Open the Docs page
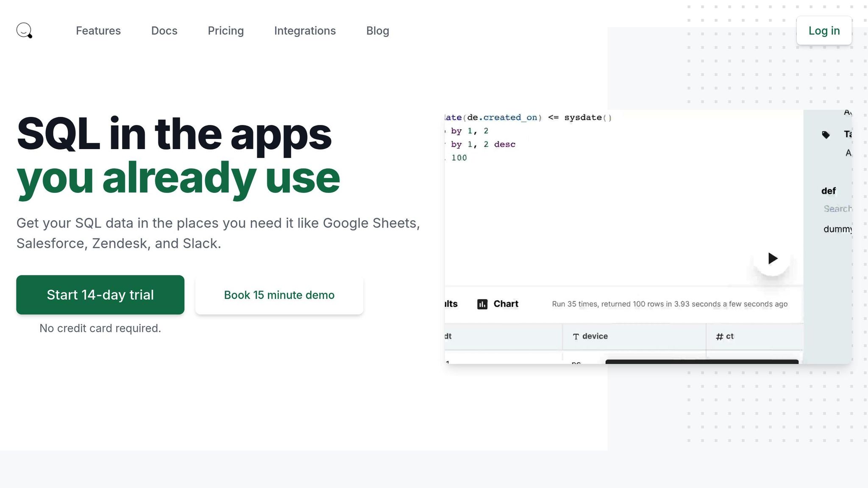The height and width of the screenshot is (488, 868). click(164, 30)
